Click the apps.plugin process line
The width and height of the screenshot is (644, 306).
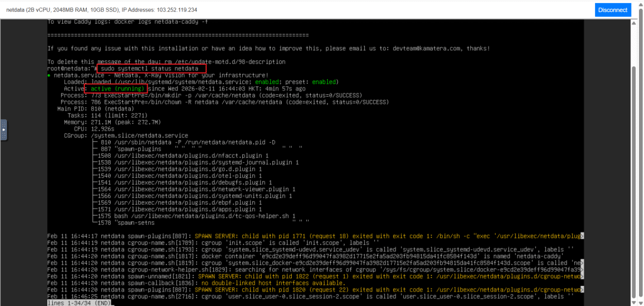pos(177,209)
